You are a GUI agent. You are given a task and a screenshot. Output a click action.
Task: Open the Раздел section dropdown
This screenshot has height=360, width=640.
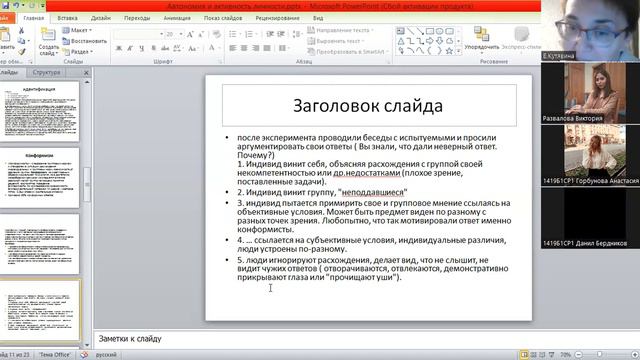(78, 51)
